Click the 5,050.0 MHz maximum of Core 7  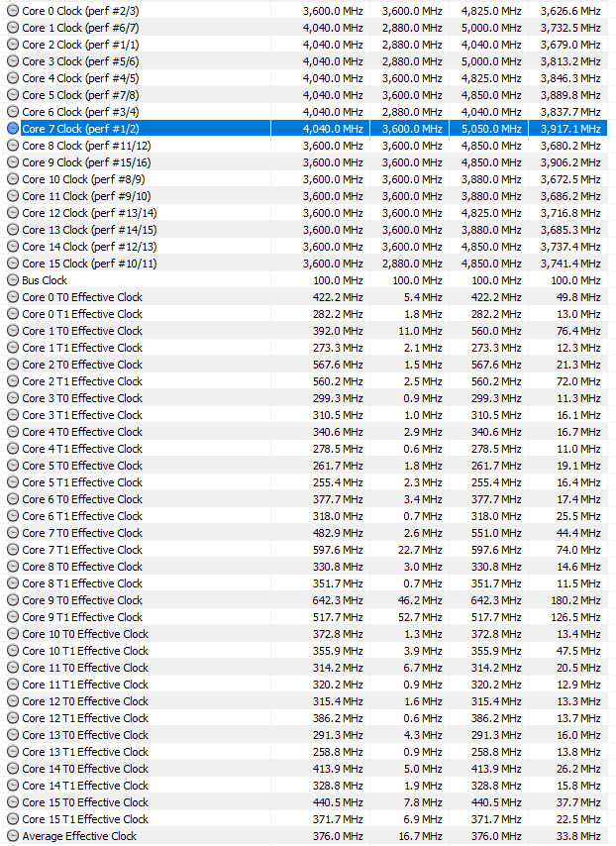[x=491, y=129]
